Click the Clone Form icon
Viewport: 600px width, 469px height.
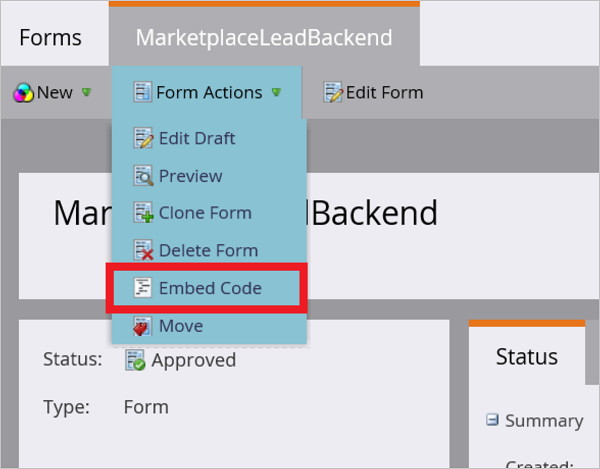(142, 213)
